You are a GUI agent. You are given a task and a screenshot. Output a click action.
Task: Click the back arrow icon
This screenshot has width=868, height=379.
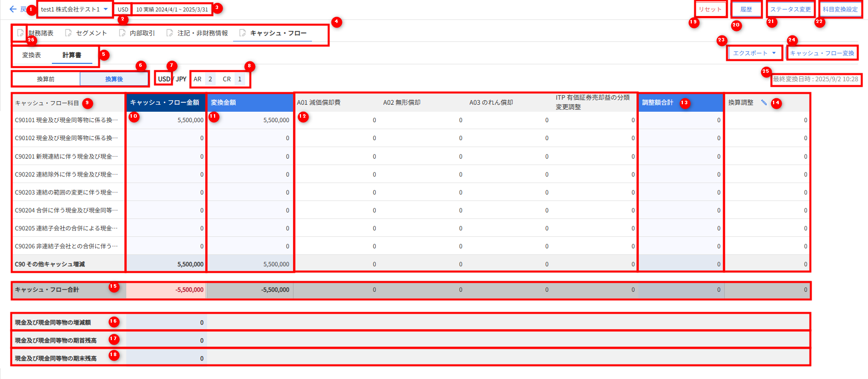point(13,9)
